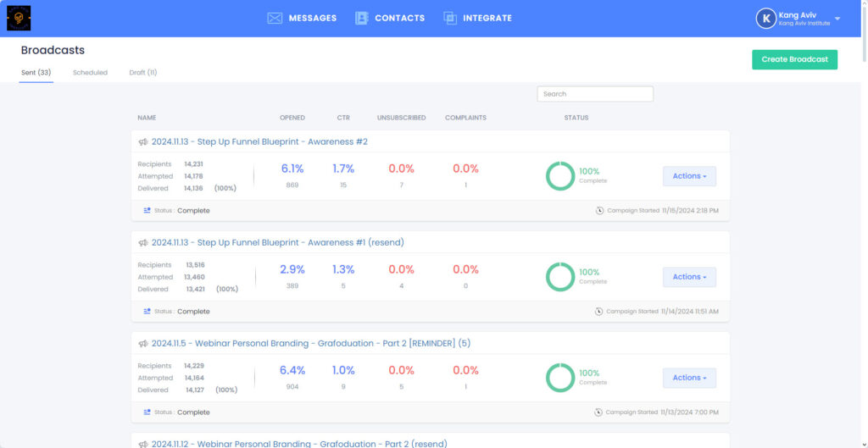This screenshot has height=448, width=868.
Task: Click the 2.9% opened rate
Action: [x=292, y=269]
